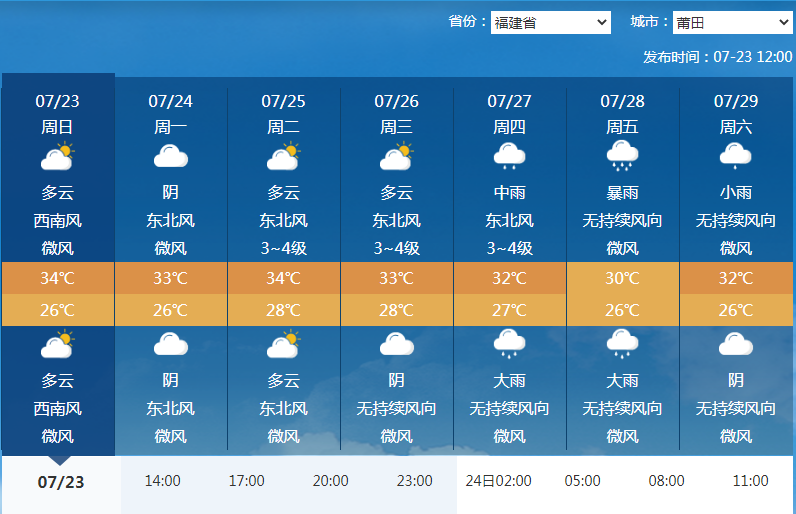The image size is (796, 514).
Task: Click the daytime partly cloudy icon for 07/25
Action: click(284, 156)
